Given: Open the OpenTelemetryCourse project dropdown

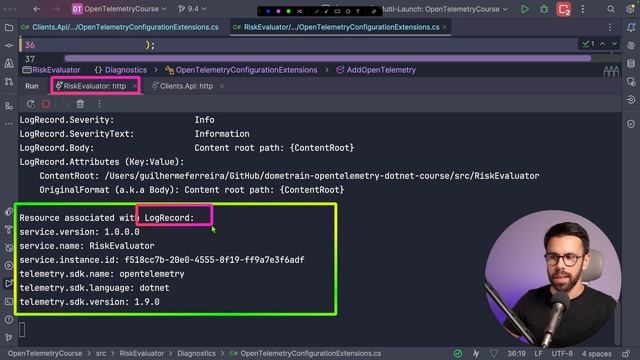Looking at the screenshot, I should coord(120,9).
